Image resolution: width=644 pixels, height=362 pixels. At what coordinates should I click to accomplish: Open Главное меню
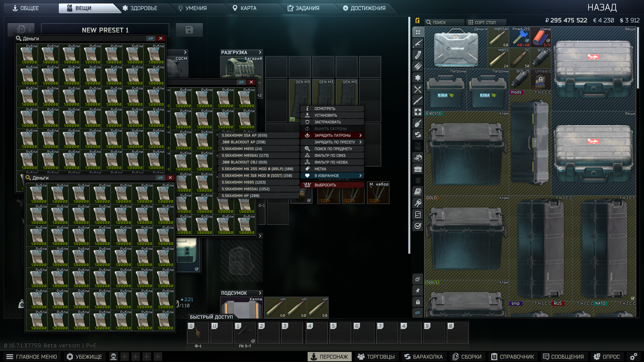point(32,356)
